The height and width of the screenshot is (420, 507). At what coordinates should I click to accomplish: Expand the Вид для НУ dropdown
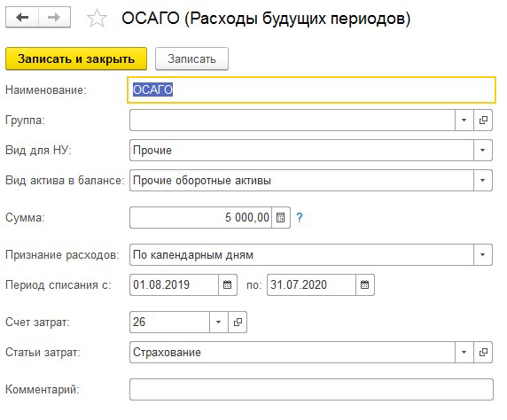point(483,150)
